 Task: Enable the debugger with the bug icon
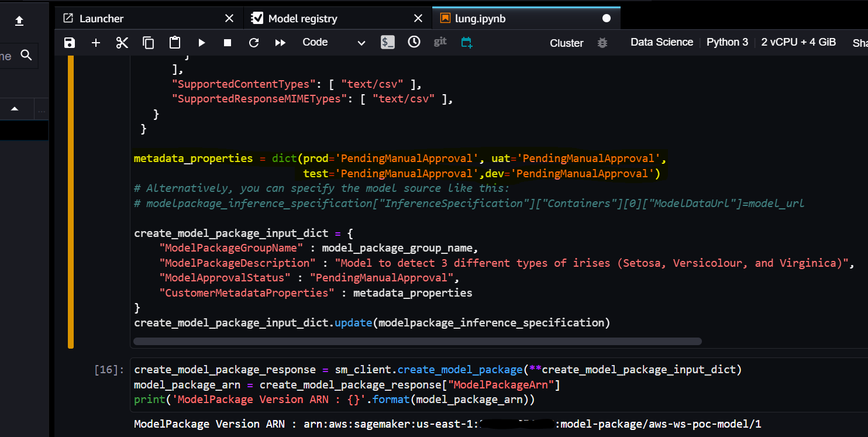pos(602,42)
